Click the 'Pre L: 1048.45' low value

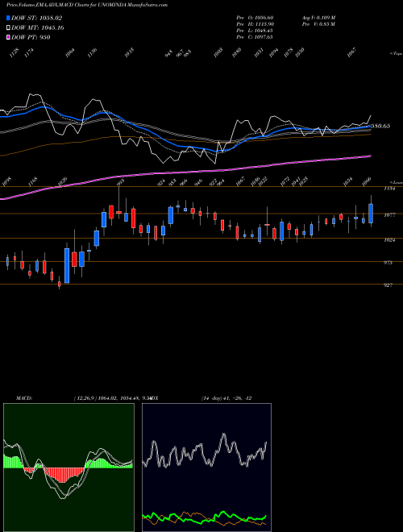255,31
